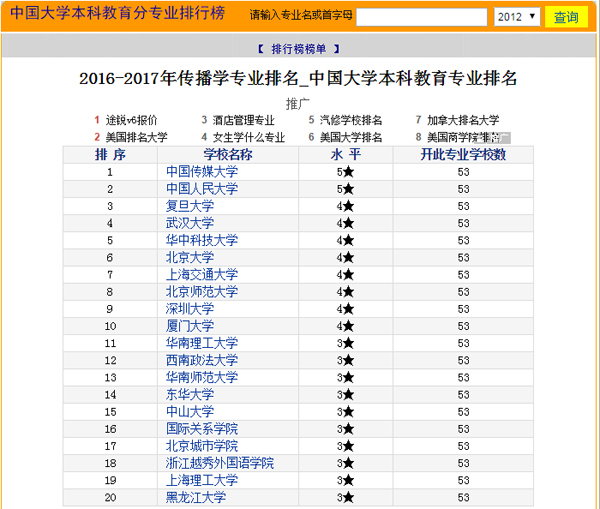The width and height of the screenshot is (600, 509).
Task: Open the 途锐v6报价 ad link
Action: pos(131,120)
